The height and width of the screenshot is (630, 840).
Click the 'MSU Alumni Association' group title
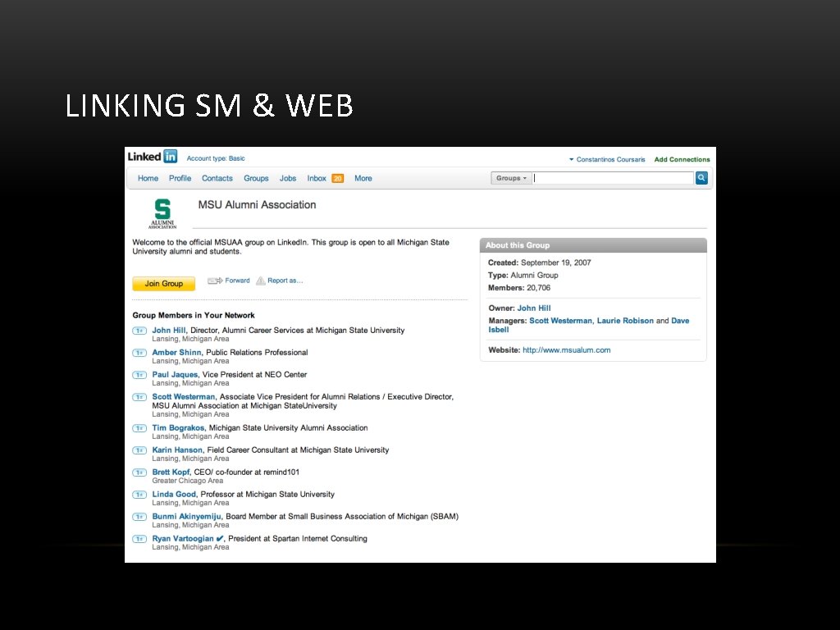tap(257, 204)
